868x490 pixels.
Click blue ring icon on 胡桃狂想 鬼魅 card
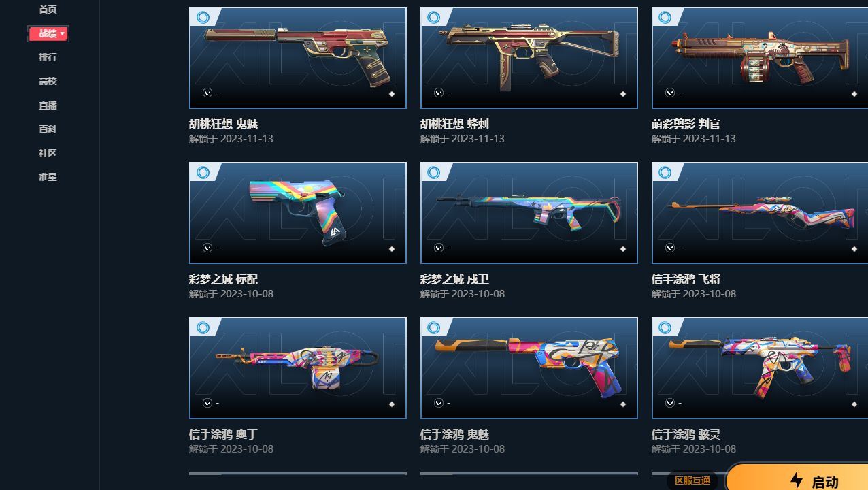coord(202,17)
